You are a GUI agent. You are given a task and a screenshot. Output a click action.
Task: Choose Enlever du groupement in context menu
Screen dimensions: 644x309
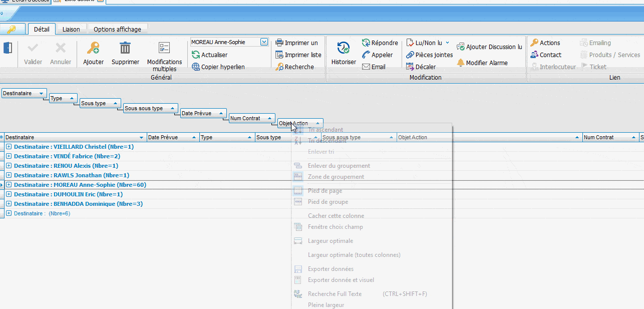(339, 166)
